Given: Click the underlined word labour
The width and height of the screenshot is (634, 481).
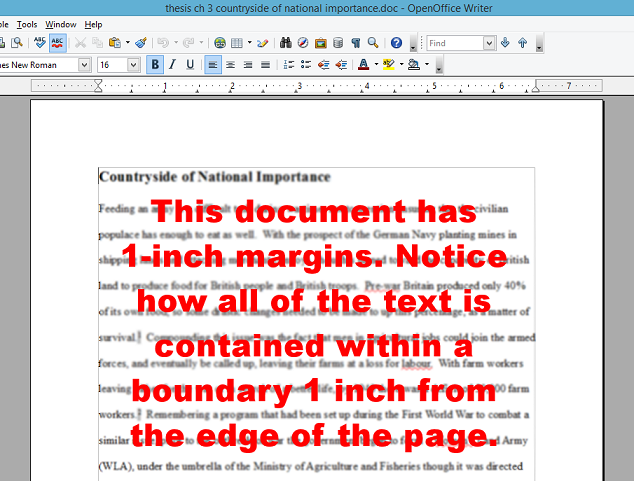Looking at the screenshot, I should (416, 363).
